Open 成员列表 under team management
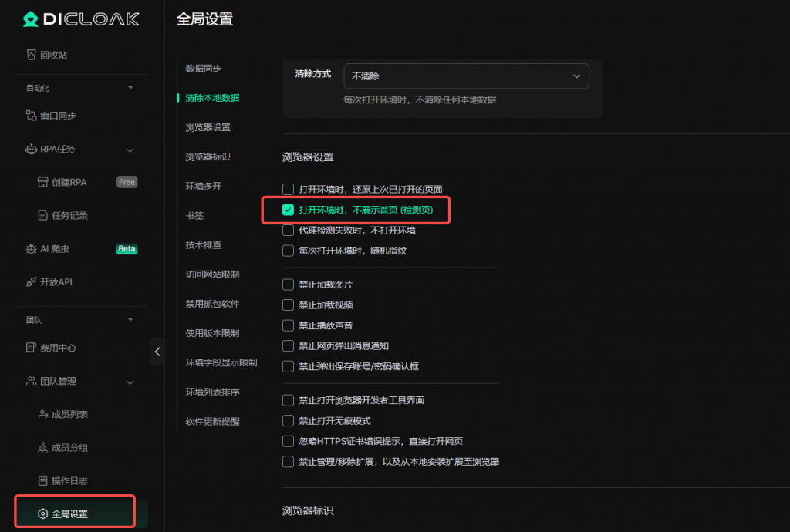Image resolution: width=790 pixels, height=532 pixels. 69,415
